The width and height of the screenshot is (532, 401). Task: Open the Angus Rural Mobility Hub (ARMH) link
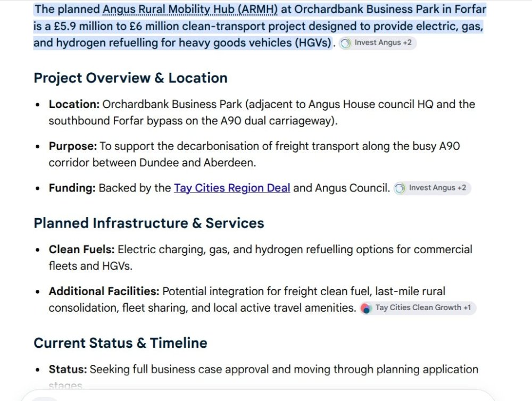click(190, 9)
